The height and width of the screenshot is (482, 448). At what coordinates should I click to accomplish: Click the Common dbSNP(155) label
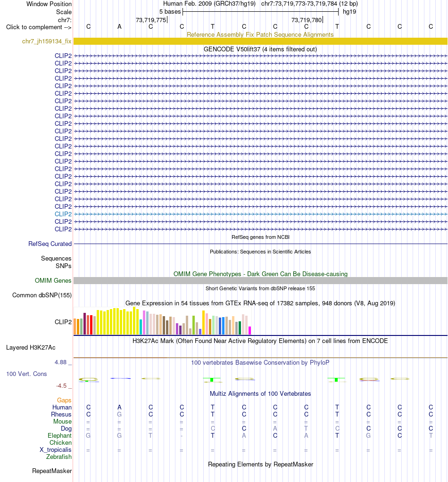[x=42, y=295]
